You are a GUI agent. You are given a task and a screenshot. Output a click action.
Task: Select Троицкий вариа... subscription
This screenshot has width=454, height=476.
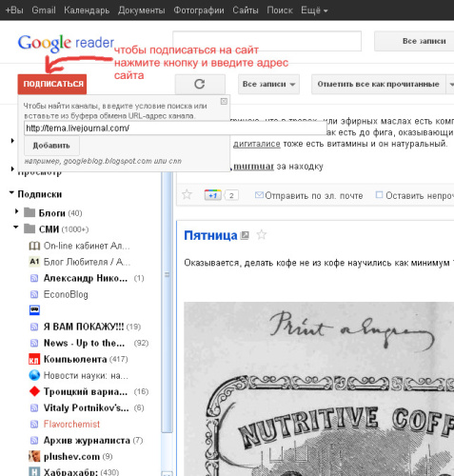[86, 391]
